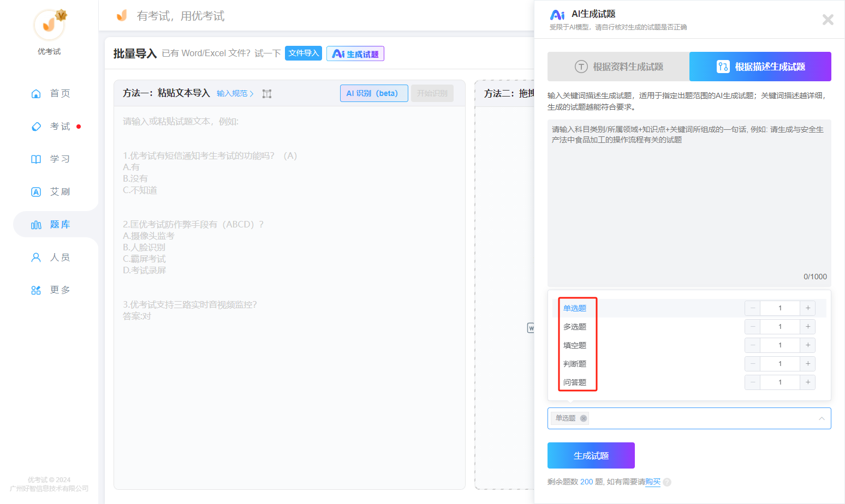The image size is (845, 504).
Task: Open the 购买 purchase link
Action: click(653, 482)
